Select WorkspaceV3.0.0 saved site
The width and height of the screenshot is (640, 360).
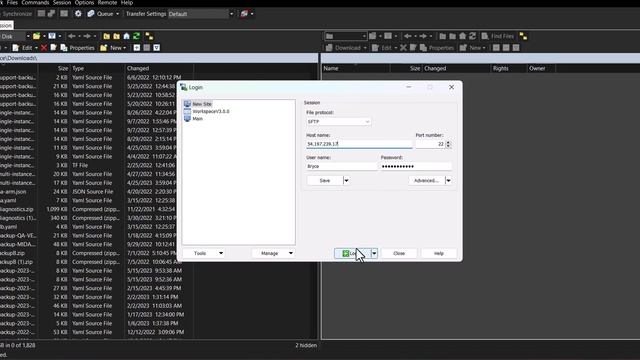tap(211, 111)
